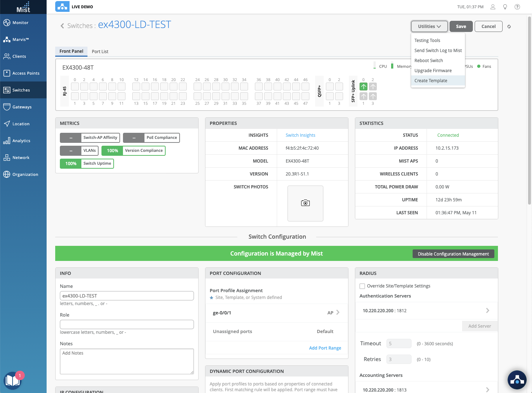Open the Switch Insights link
532x393 pixels.
(300, 135)
